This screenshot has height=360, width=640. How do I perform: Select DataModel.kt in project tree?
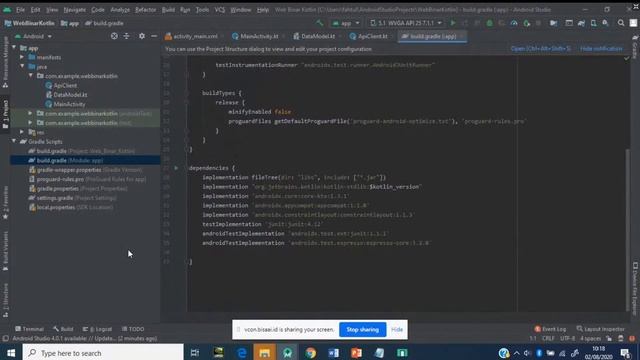[70, 95]
